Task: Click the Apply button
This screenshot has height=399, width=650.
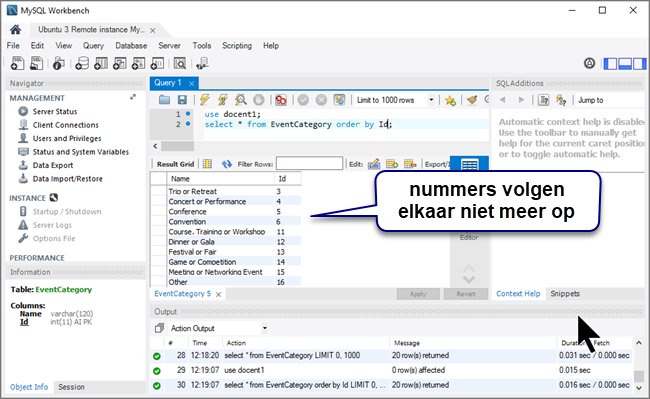Action: 418,294
